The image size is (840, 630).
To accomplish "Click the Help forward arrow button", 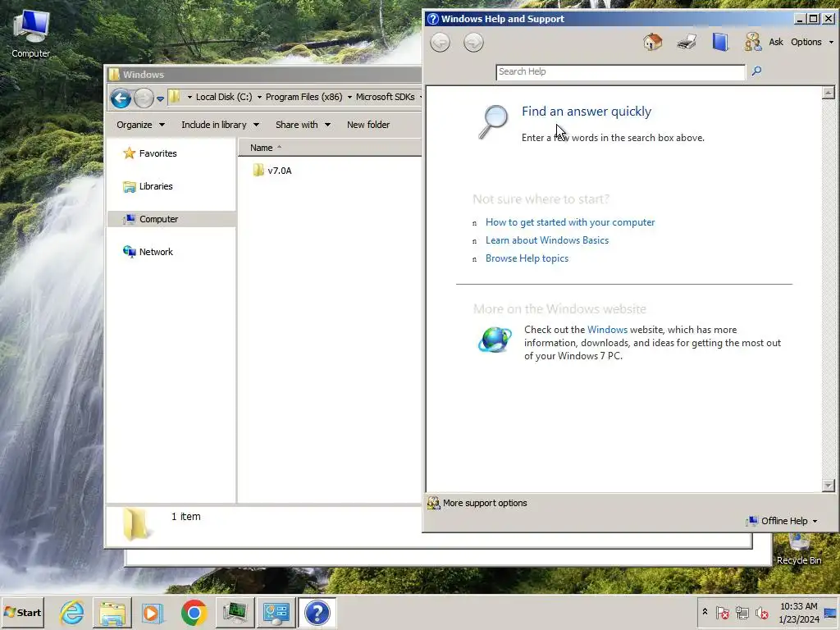I will pos(473,43).
